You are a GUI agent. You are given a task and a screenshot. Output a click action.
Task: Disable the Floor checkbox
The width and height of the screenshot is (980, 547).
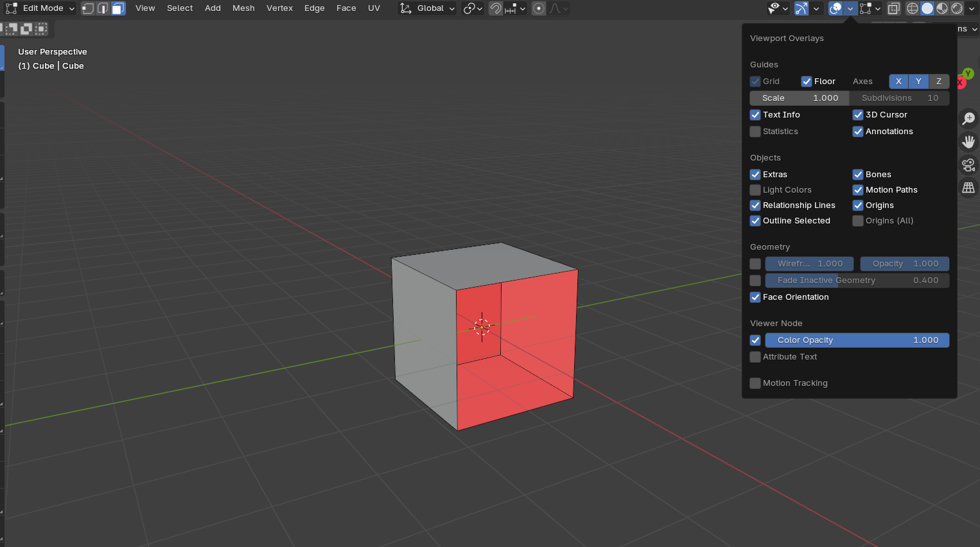coord(807,82)
